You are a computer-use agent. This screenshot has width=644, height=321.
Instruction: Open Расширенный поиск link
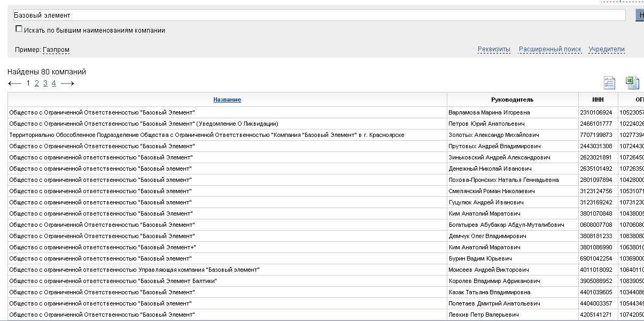550,49
